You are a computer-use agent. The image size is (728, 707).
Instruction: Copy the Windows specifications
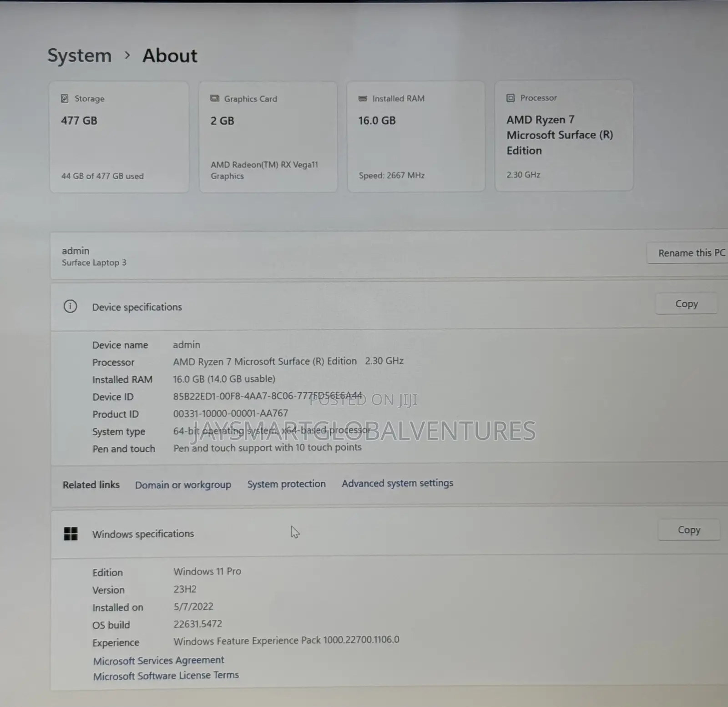tap(689, 530)
